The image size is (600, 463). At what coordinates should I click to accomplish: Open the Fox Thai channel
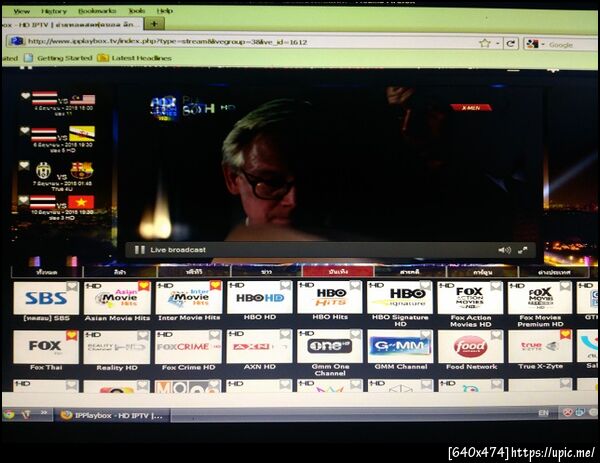(46, 347)
